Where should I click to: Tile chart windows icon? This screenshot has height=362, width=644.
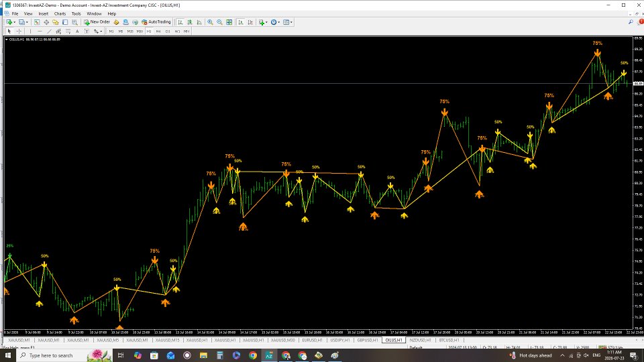229,22
